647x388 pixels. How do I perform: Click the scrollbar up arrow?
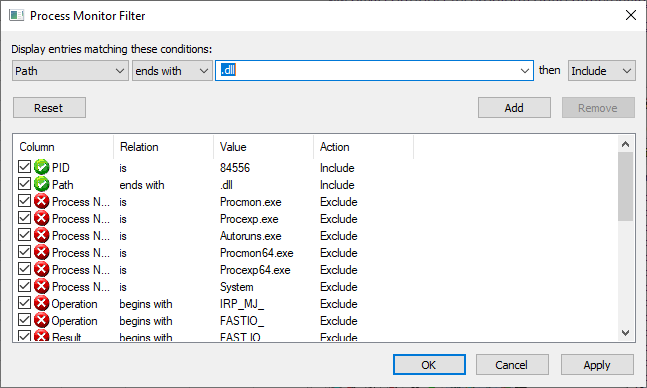pyautogui.click(x=626, y=144)
